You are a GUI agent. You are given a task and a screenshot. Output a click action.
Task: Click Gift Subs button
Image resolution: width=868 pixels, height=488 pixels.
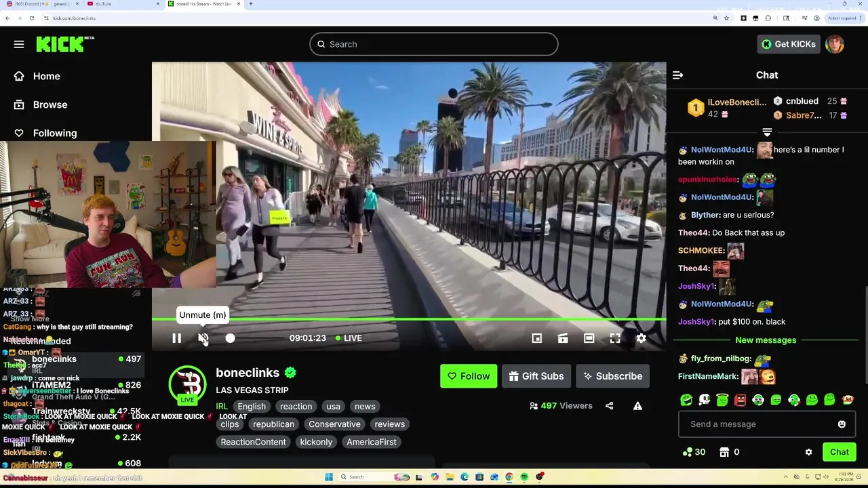tap(536, 376)
